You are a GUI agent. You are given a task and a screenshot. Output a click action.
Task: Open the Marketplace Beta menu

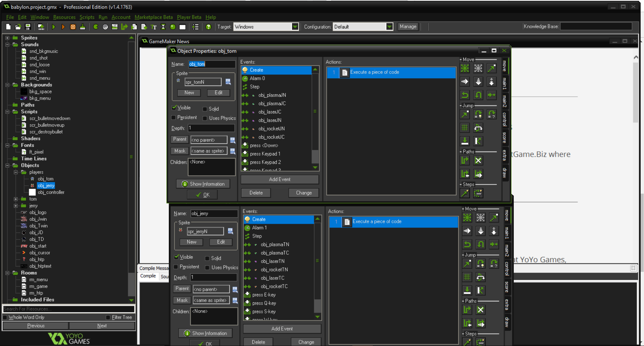click(154, 17)
